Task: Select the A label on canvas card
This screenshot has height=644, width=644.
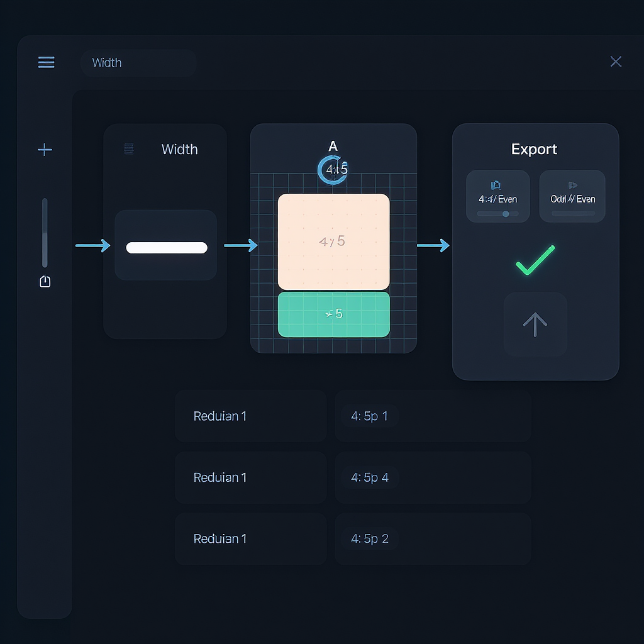Action: point(333,146)
